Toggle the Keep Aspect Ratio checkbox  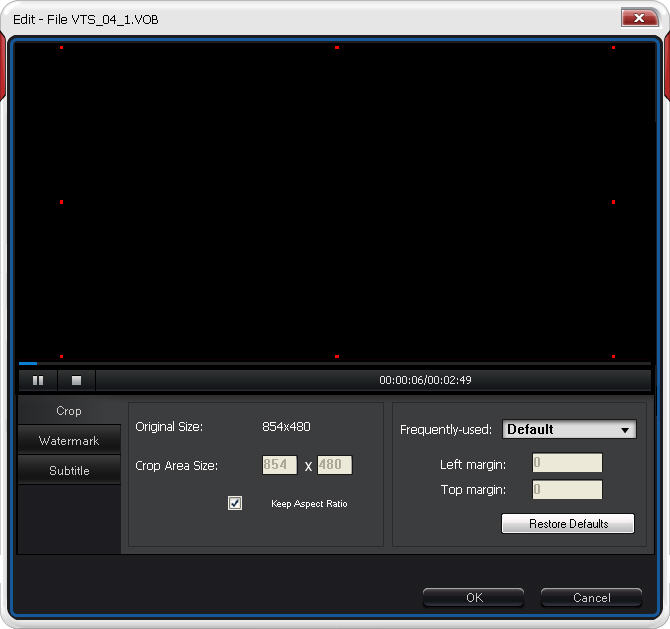235,503
